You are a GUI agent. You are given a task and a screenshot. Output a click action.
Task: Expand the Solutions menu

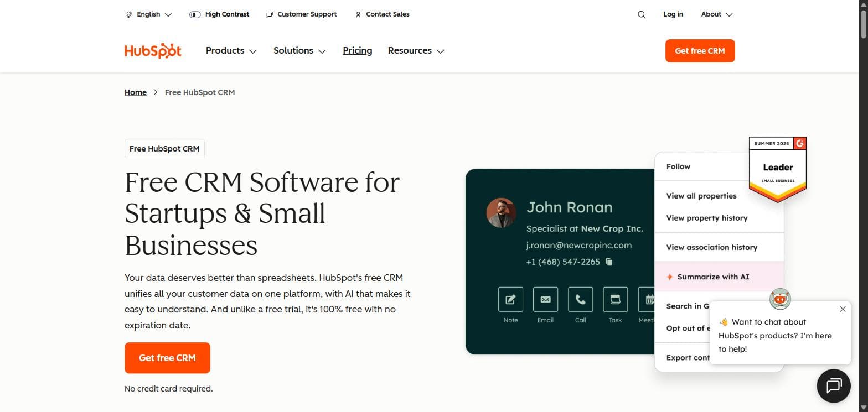point(299,50)
